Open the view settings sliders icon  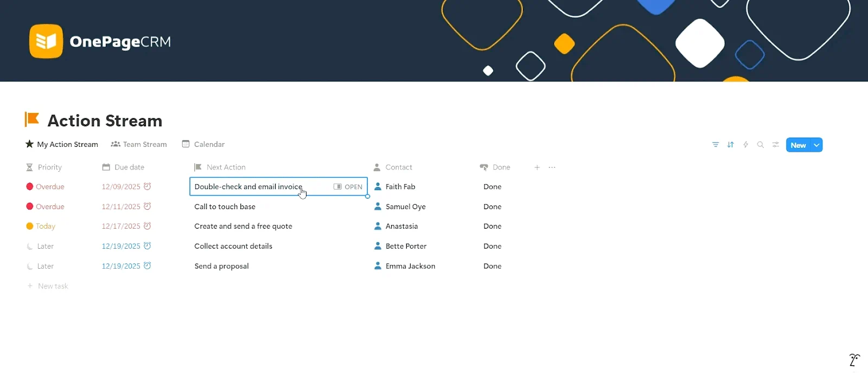click(x=776, y=145)
